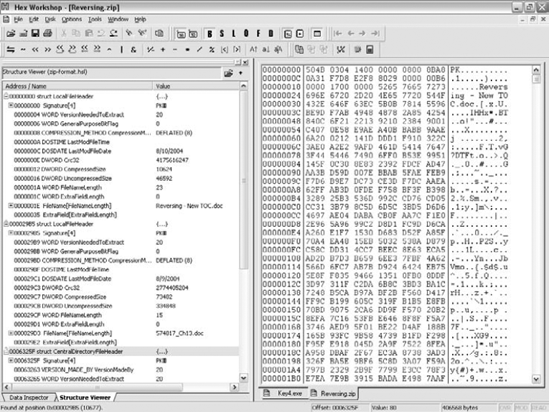Switch to the Key4.exe document tab
This screenshot has width=549, height=412.
(284, 393)
